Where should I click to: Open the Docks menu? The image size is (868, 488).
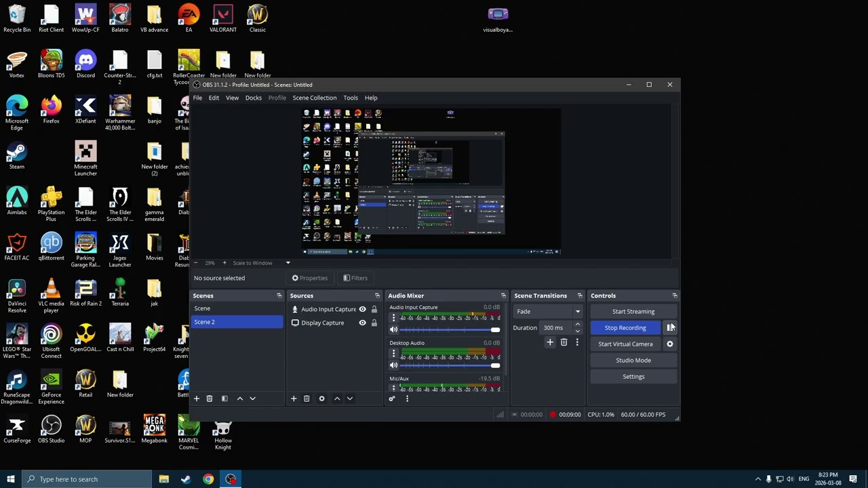click(x=254, y=98)
